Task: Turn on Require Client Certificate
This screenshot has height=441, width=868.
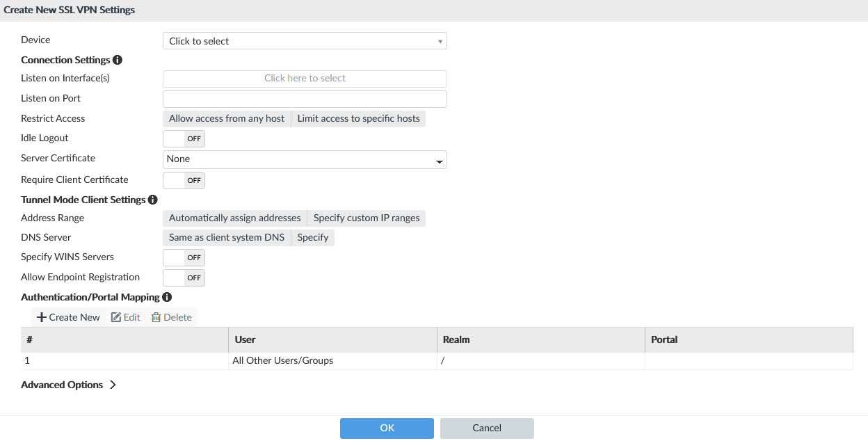Action: [184, 180]
